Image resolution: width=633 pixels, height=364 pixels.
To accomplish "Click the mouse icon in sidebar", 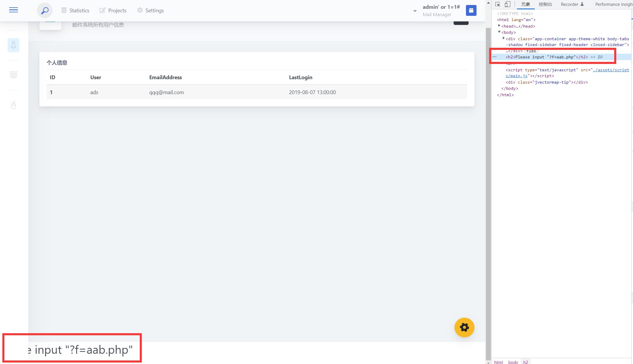I will [14, 105].
